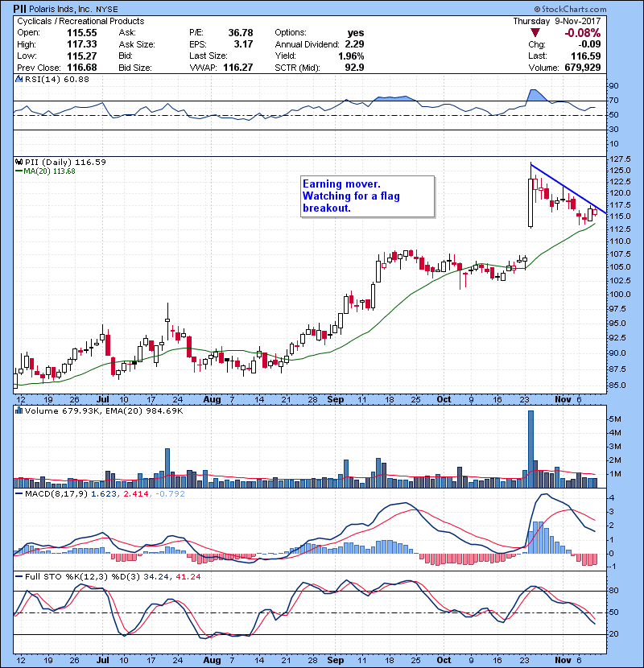The width and height of the screenshot is (644, 668).
Task: Click the VWAP value 116.27
Action: point(237,68)
